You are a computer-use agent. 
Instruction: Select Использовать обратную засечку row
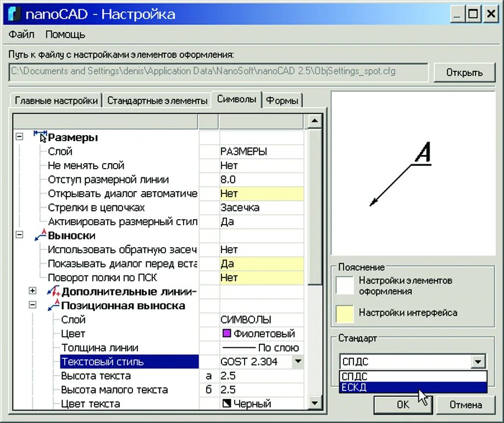click(122, 249)
